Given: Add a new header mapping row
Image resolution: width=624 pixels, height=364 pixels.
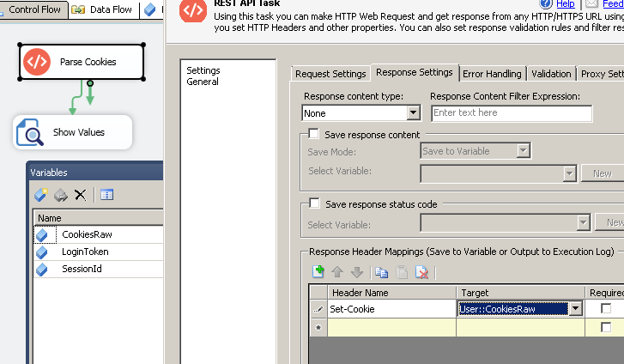Looking at the screenshot, I should [318, 271].
